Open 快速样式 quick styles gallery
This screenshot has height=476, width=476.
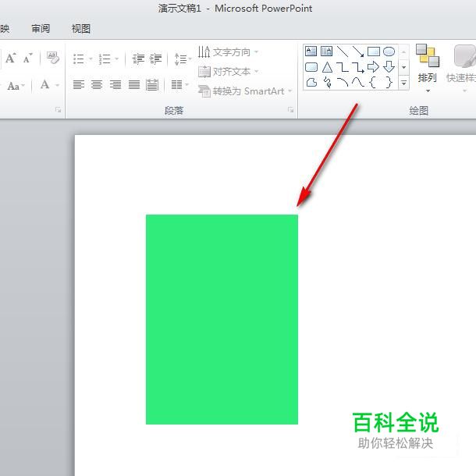(462, 68)
